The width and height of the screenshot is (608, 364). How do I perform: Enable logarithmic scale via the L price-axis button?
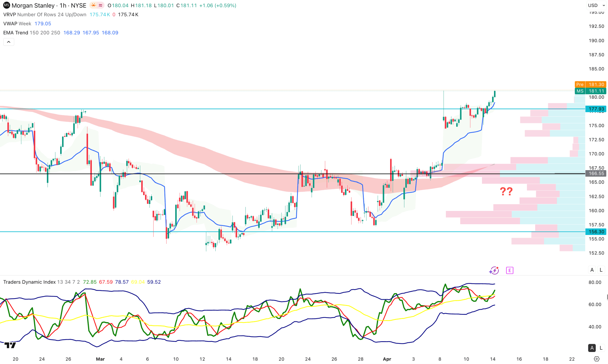[x=601, y=270]
